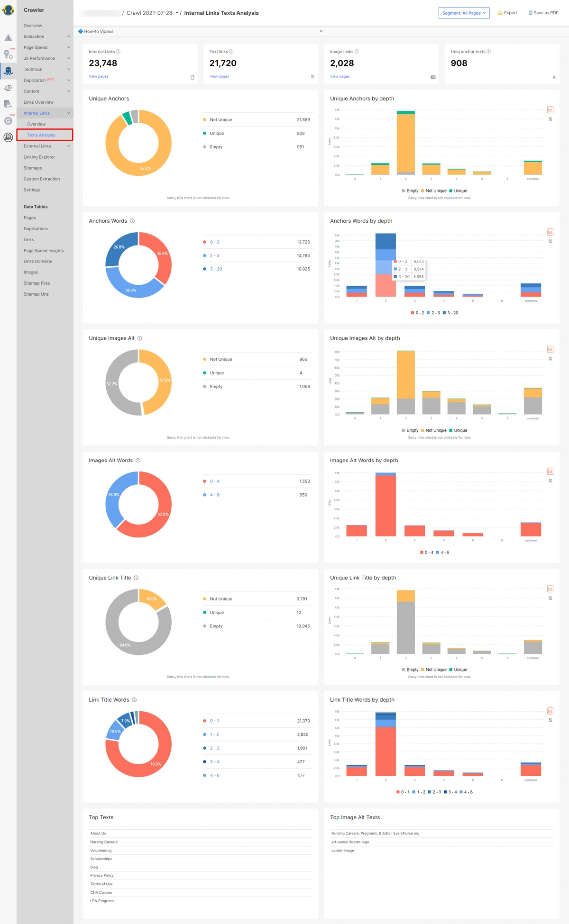
Task: Toggle bar chart mode on Anchors Words by depth
Action: point(550,232)
